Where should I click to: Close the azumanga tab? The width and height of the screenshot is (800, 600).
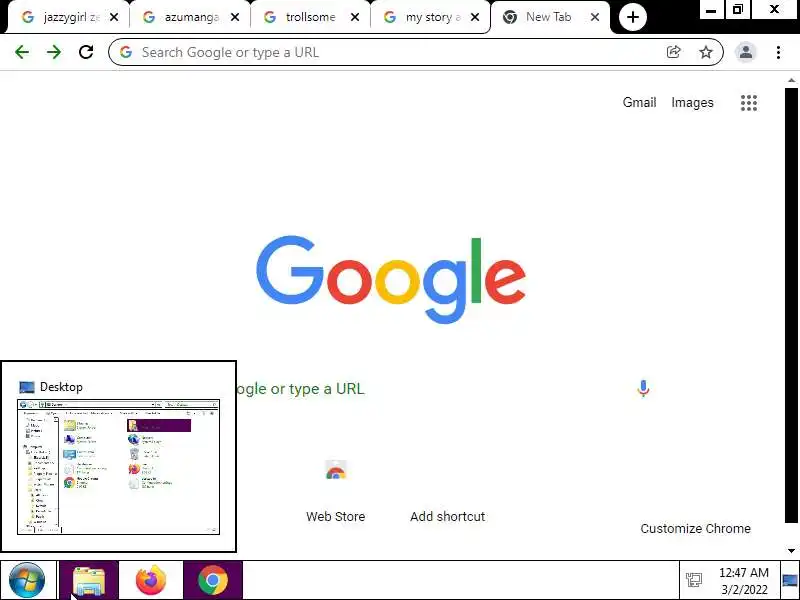(235, 17)
